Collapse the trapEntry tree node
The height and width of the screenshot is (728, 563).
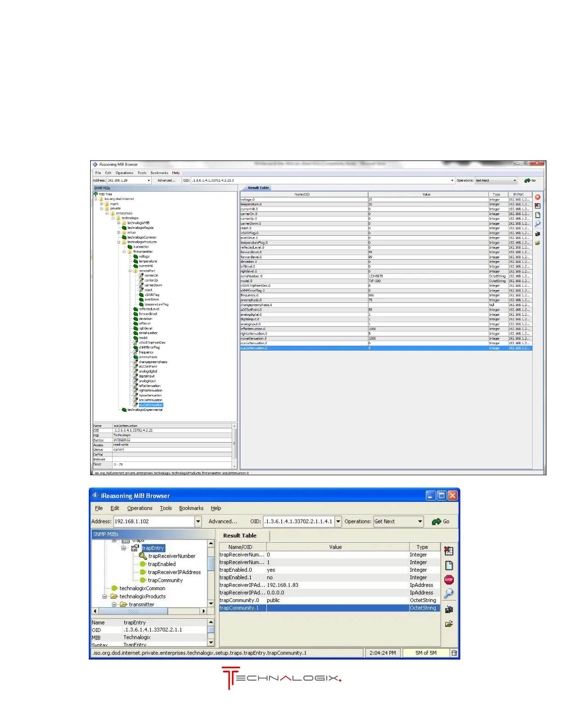124,548
